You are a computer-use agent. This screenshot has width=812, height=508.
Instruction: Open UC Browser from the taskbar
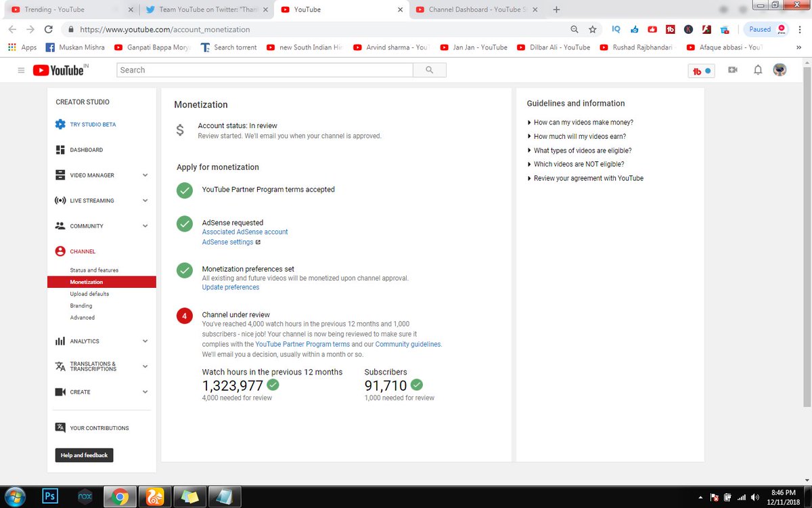click(x=154, y=496)
